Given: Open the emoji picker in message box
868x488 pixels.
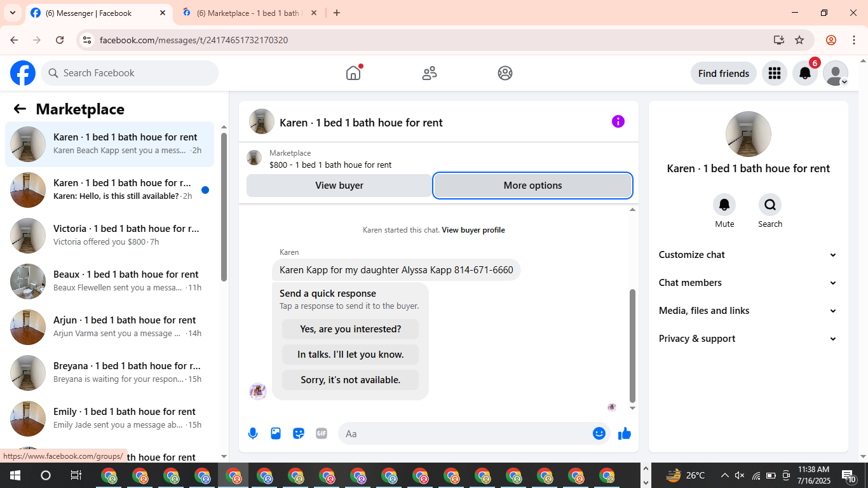Looking at the screenshot, I should click(599, 433).
